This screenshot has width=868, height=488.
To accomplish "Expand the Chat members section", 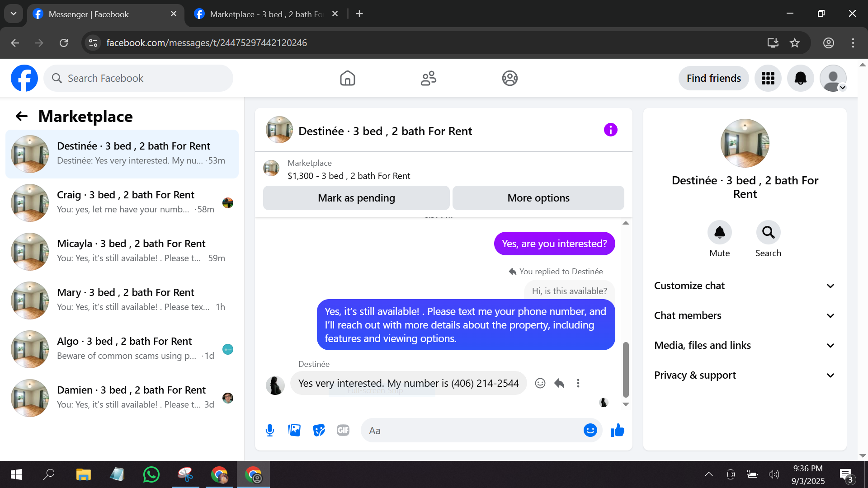I will 745,315.
